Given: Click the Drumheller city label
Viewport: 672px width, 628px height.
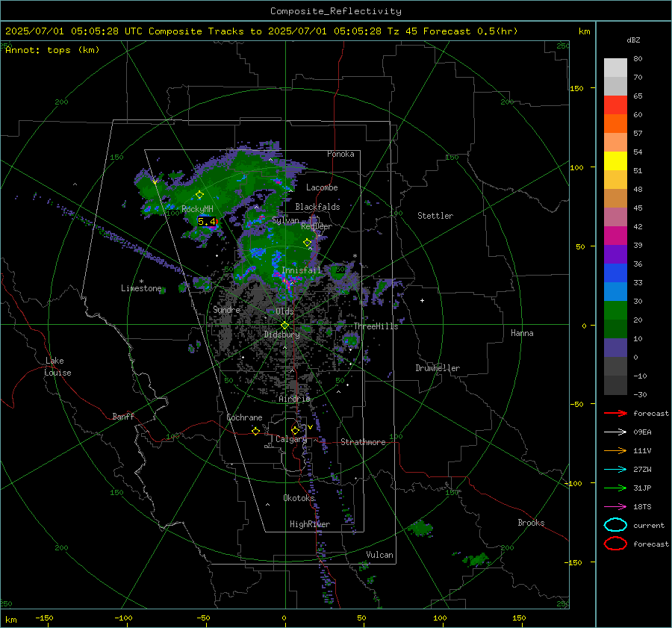Looking at the screenshot, I should tap(438, 368).
